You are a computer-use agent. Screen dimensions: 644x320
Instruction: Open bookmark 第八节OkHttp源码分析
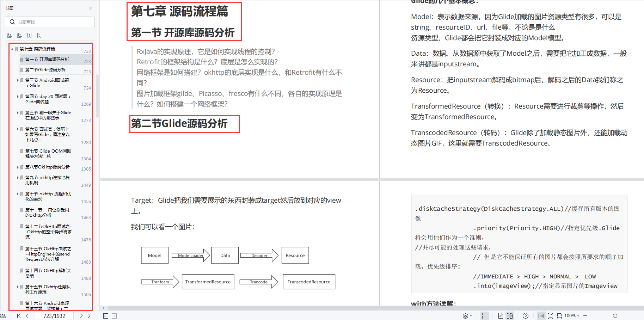(x=48, y=167)
